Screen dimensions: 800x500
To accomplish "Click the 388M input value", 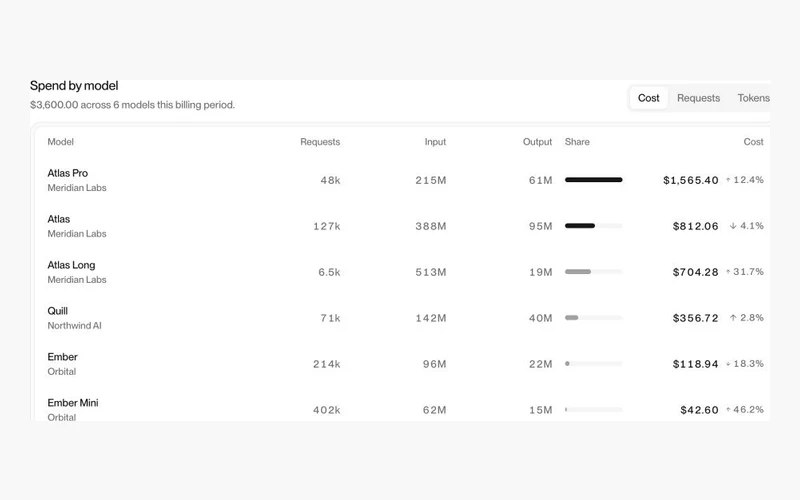I will coord(431,226).
